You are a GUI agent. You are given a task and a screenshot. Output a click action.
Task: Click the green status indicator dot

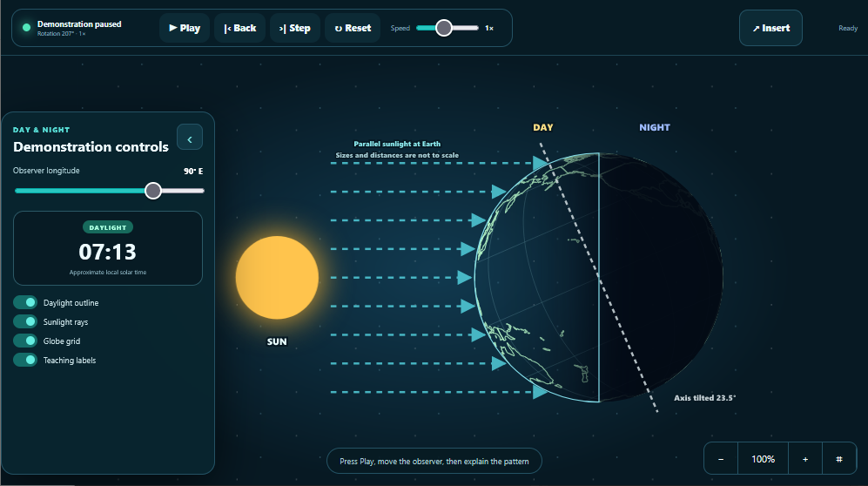coord(26,28)
